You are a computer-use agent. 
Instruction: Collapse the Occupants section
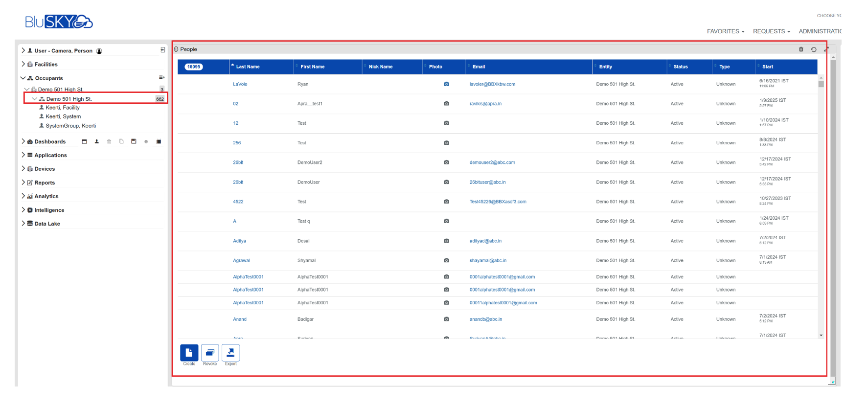click(x=23, y=78)
